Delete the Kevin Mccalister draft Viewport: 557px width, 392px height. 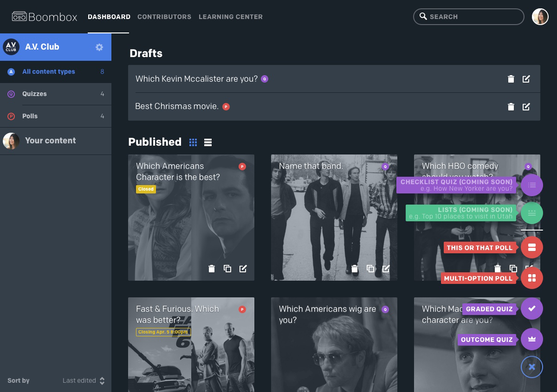(x=511, y=79)
